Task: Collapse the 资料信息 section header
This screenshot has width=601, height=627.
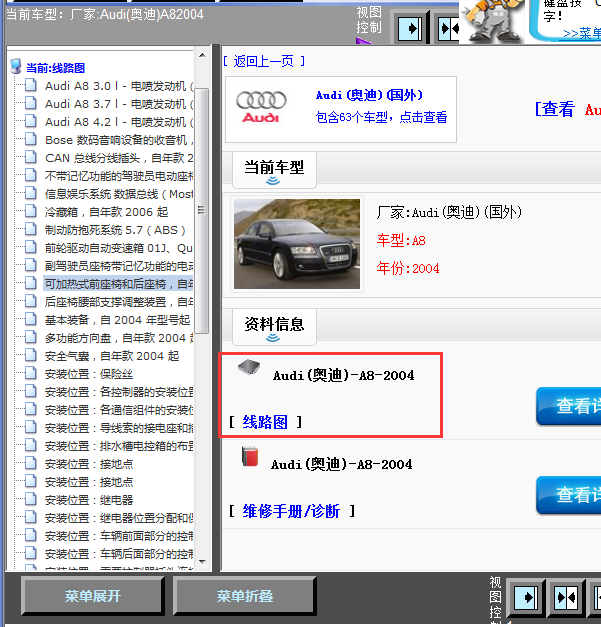Action: [274, 327]
